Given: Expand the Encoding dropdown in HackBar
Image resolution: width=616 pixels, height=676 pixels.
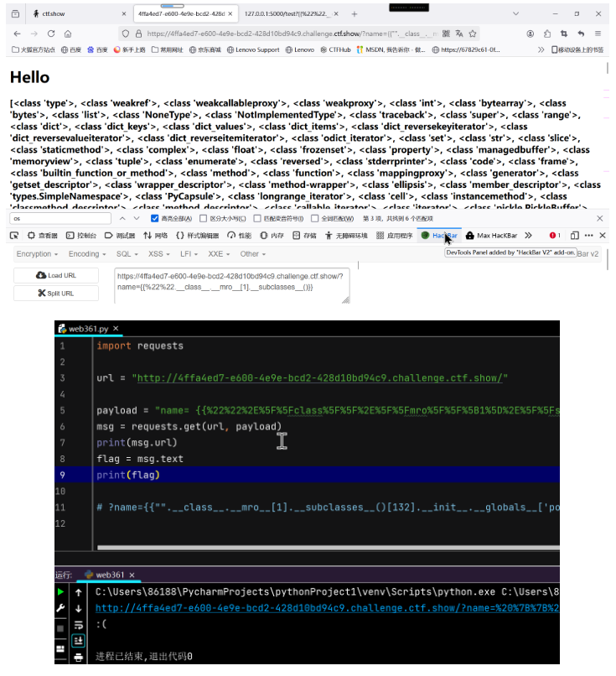Looking at the screenshot, I should [x=87, y=254].
